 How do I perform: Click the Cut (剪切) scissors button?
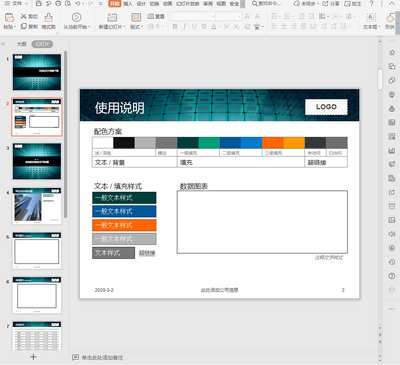29,16
